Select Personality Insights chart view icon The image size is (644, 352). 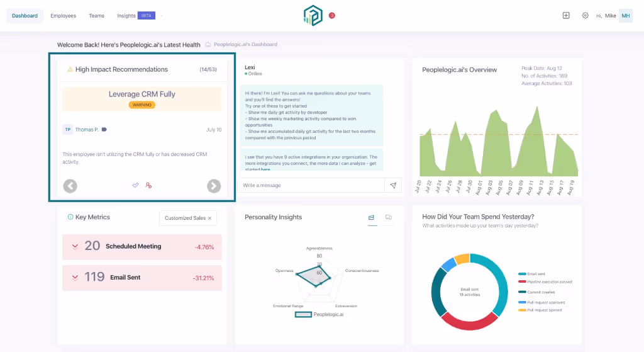[371, 217]
